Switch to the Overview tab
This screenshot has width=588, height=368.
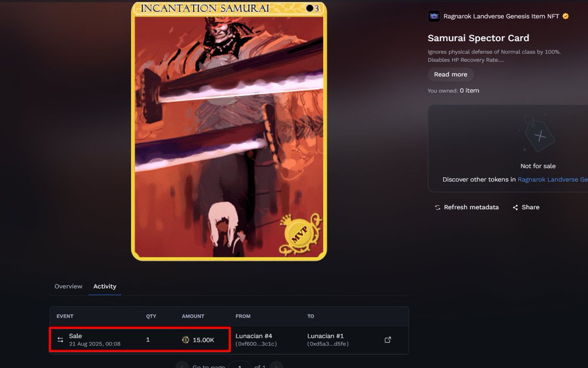coord(68,286)
